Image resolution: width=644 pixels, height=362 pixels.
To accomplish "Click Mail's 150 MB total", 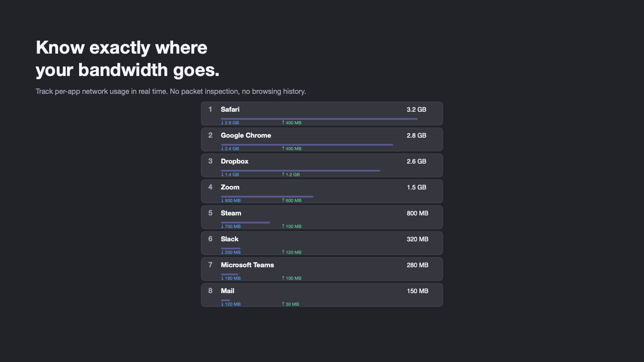I will [x=417, y=291].
